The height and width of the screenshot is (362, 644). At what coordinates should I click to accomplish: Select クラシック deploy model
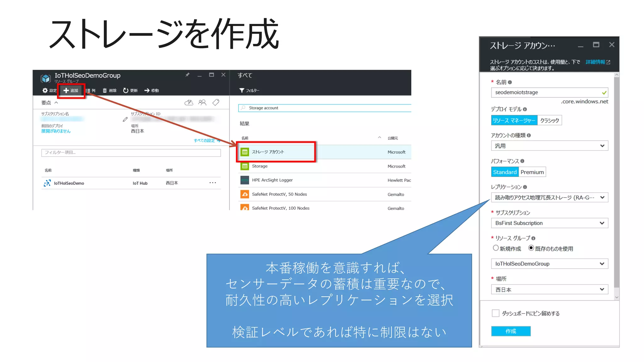point(549,120)
